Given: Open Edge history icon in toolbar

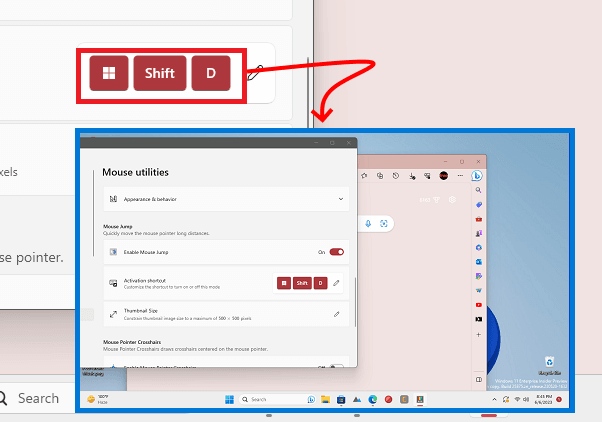Looking at the screenshot, I should click(395, 175).
